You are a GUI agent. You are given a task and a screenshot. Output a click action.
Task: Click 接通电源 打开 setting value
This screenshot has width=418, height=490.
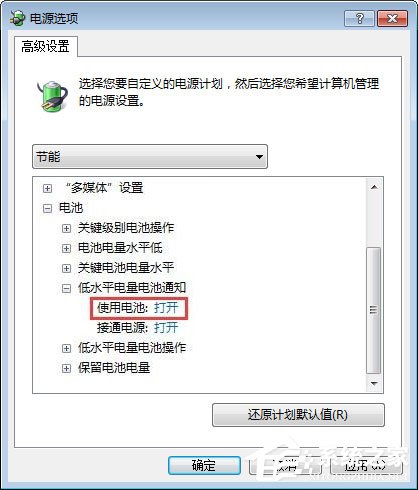pyautogui.click(x=166, y=328)
